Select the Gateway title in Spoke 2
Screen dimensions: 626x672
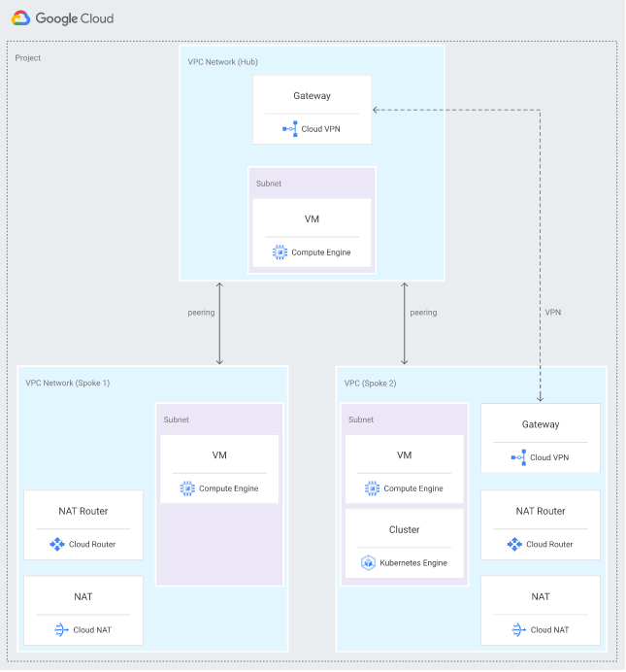(541, 424)
